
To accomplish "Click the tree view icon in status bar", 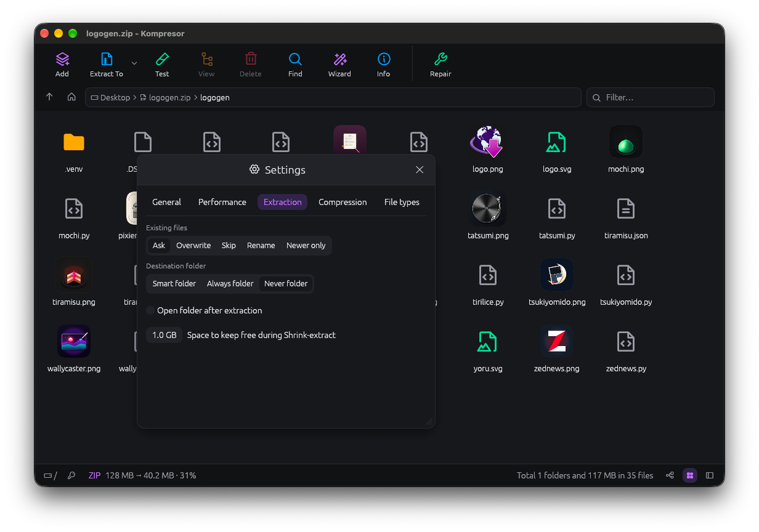I will pyautogui.click(x=670, y=475).
